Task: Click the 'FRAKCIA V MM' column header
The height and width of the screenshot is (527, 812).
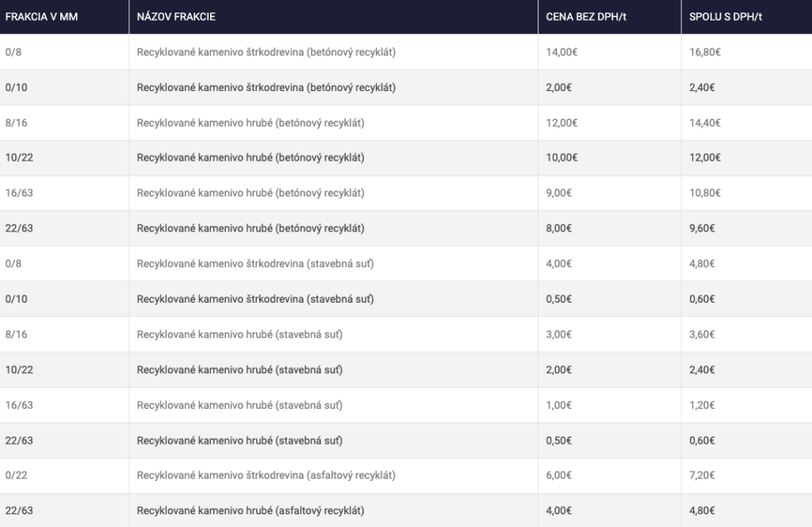Action: (64, 17)
